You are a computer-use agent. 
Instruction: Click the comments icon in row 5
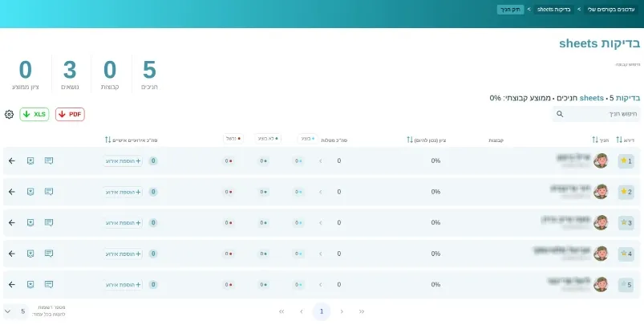point(49,284)
